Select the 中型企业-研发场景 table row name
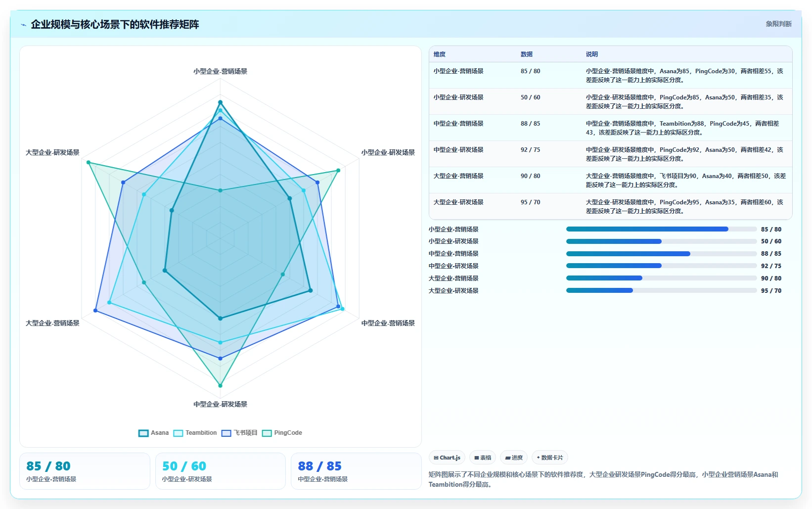812x509 pixels. click(458, 150)
